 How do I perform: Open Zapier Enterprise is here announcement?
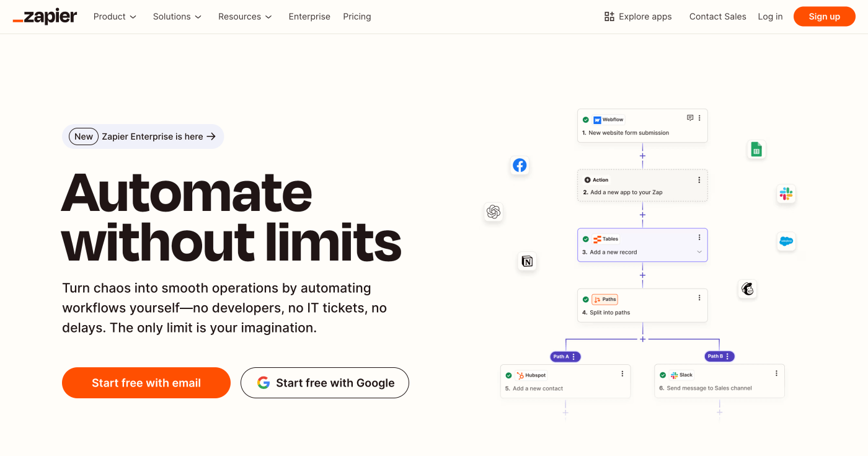point(143,136)
